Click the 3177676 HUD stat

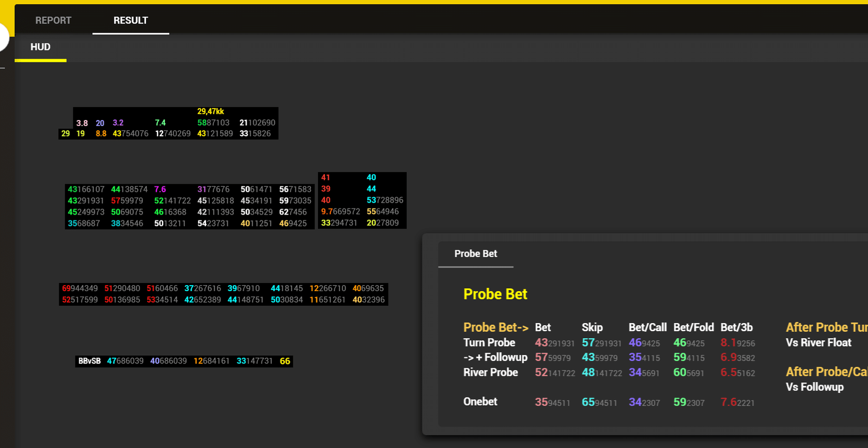click(213, 190)
